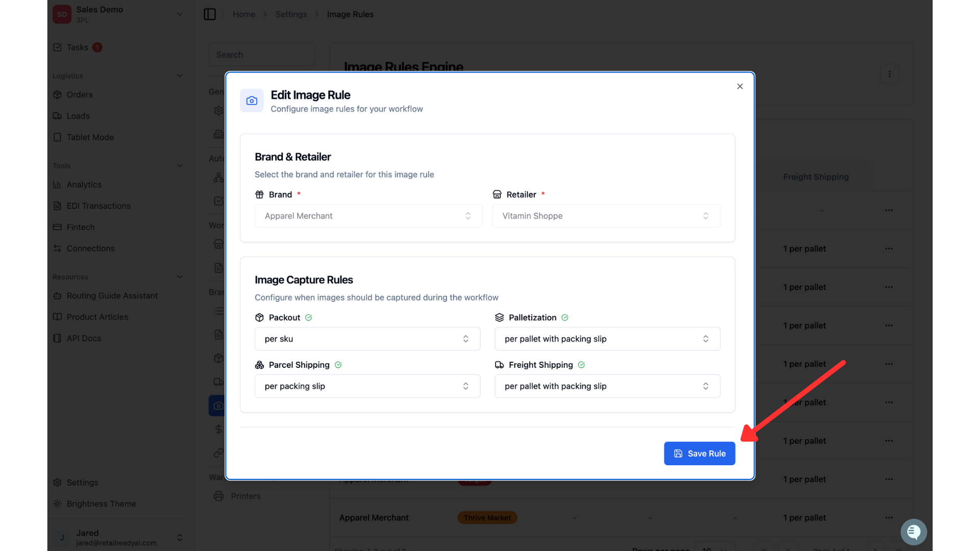Screen dimensions: 980x551
Task: Click the Image Rules breadcrumb
Action: (x=350, y=14)
